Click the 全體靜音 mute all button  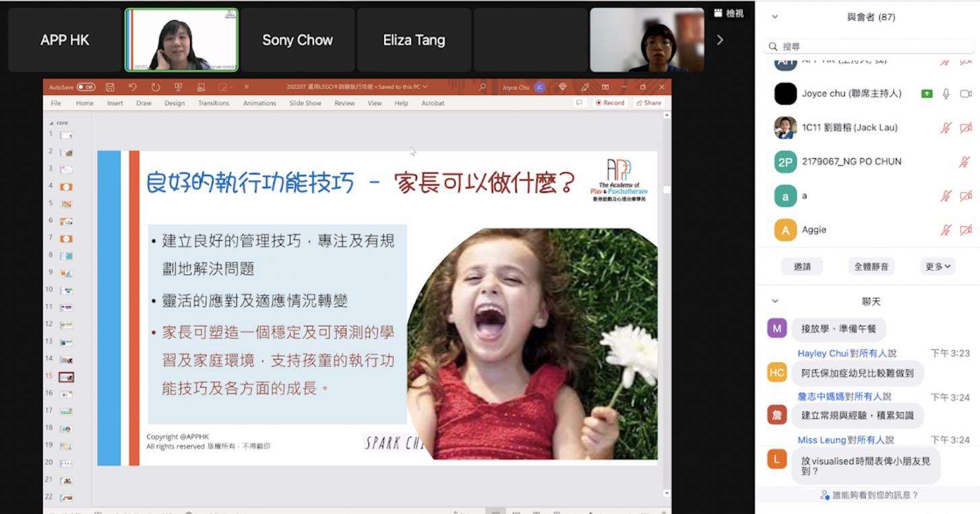click(871, 266)
